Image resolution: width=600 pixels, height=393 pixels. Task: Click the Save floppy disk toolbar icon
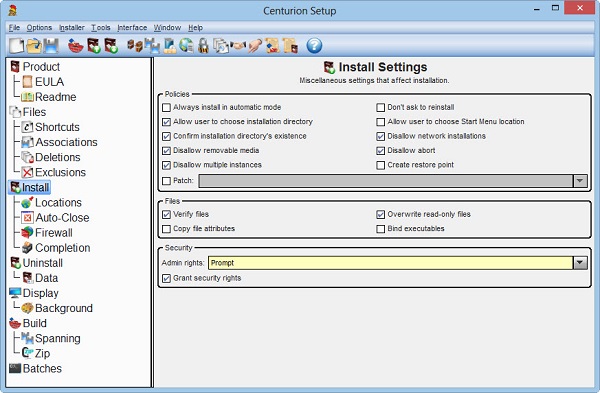[51, 46]
